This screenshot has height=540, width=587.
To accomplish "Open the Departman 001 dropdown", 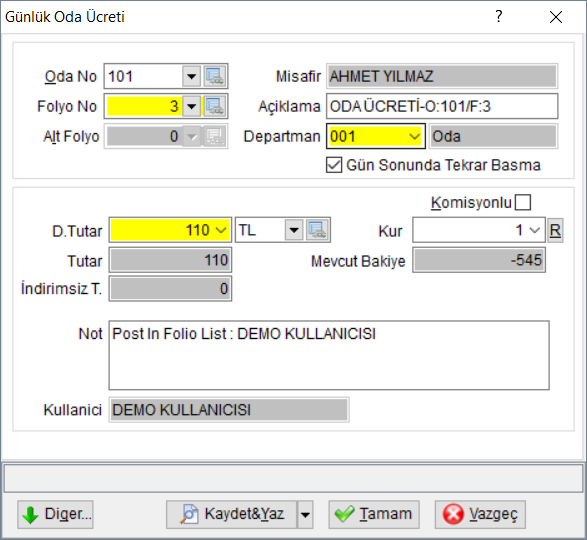I will coord(414,136).
